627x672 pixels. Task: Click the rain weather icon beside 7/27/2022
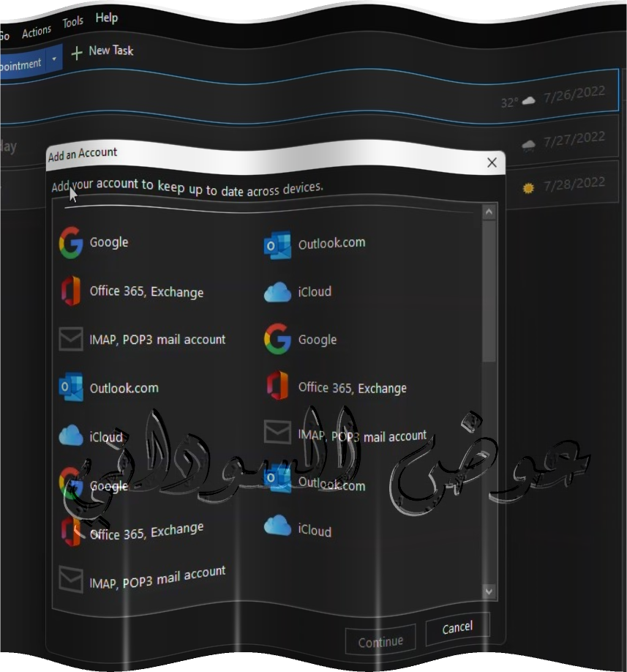pos(528,145)
